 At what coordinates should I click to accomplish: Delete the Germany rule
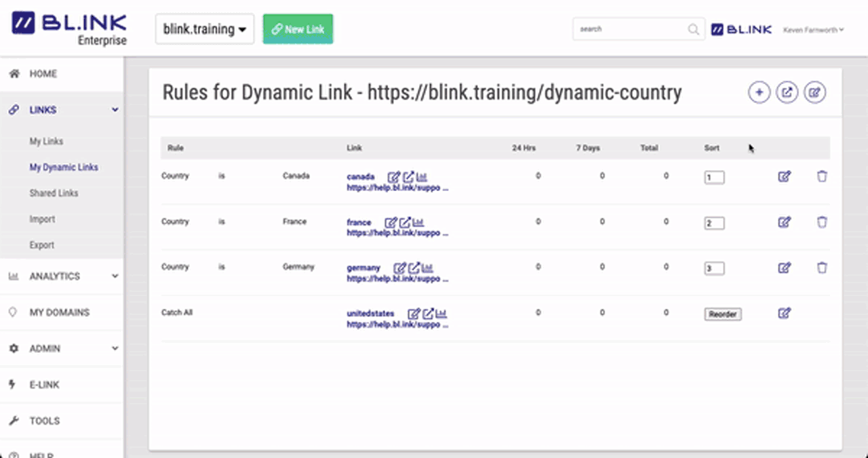coord(822,268)
